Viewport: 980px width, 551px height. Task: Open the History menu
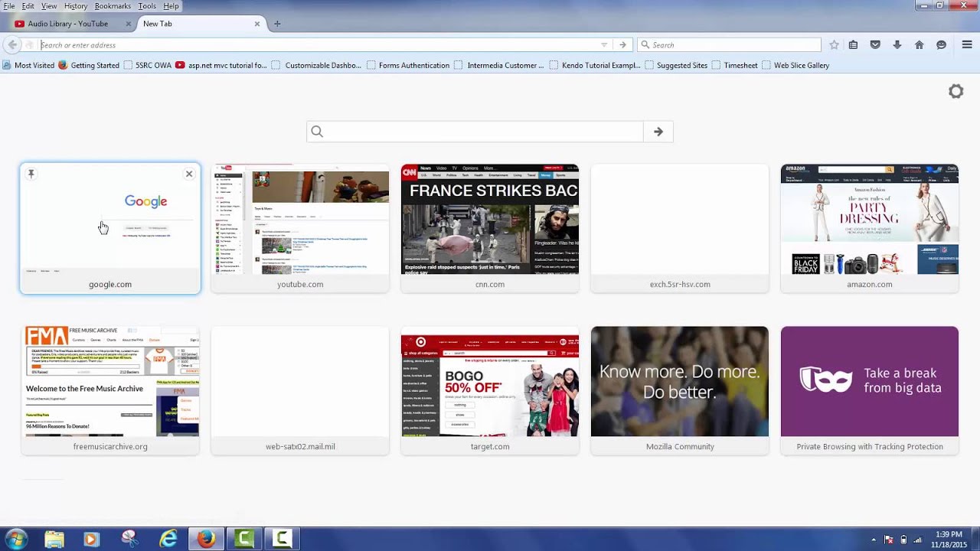coord(76,6)
